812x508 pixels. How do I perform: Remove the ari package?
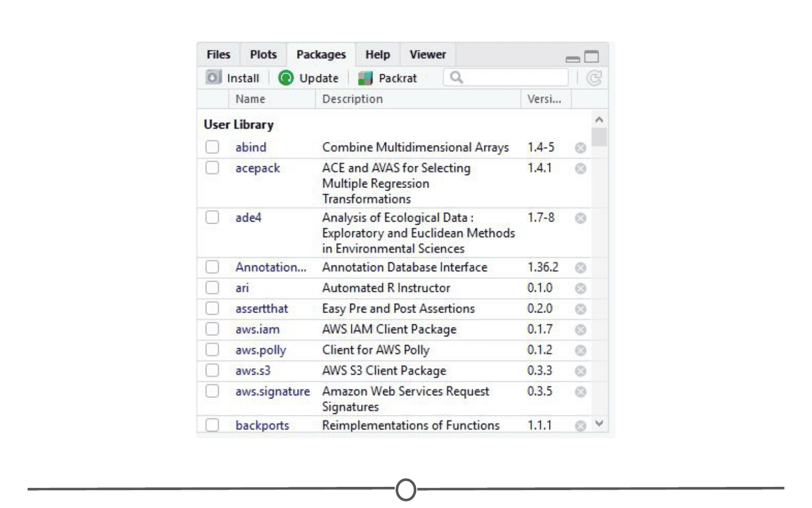click(x=580, y=288)
